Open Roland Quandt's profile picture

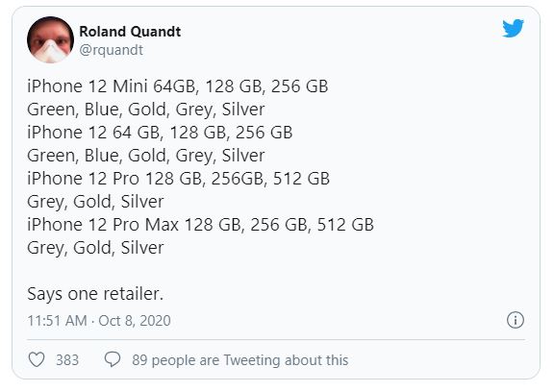pos(51,39)
